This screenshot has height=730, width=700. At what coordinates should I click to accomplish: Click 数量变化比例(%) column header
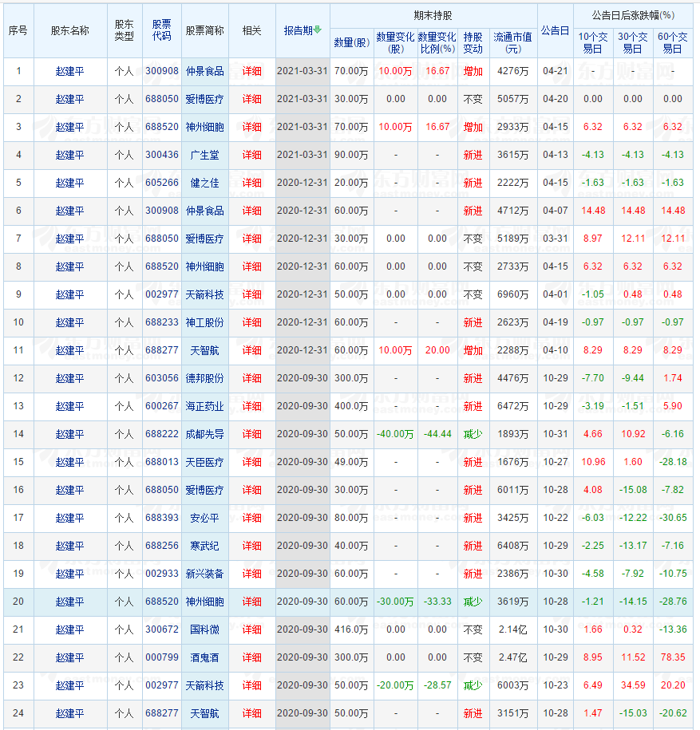(437, 43)
